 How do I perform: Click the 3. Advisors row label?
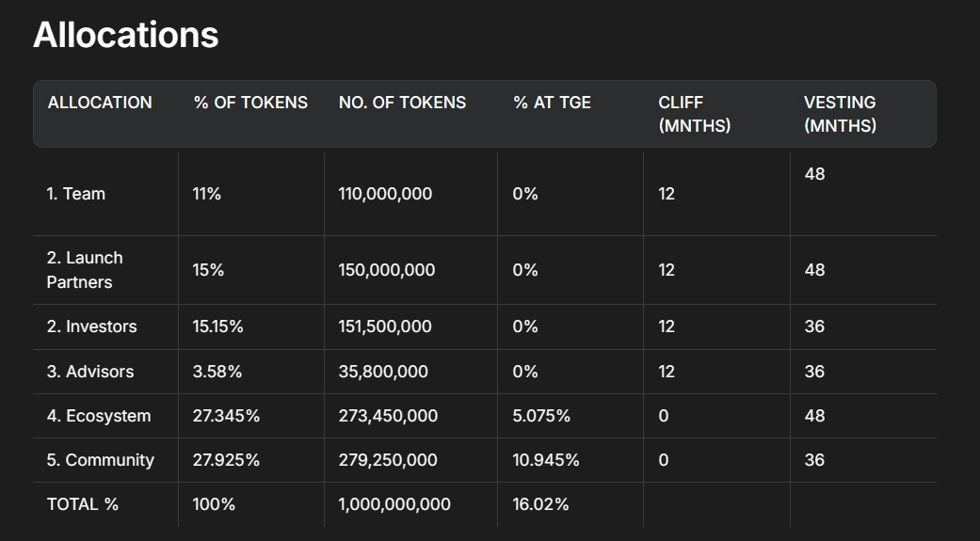pos(90,372)
